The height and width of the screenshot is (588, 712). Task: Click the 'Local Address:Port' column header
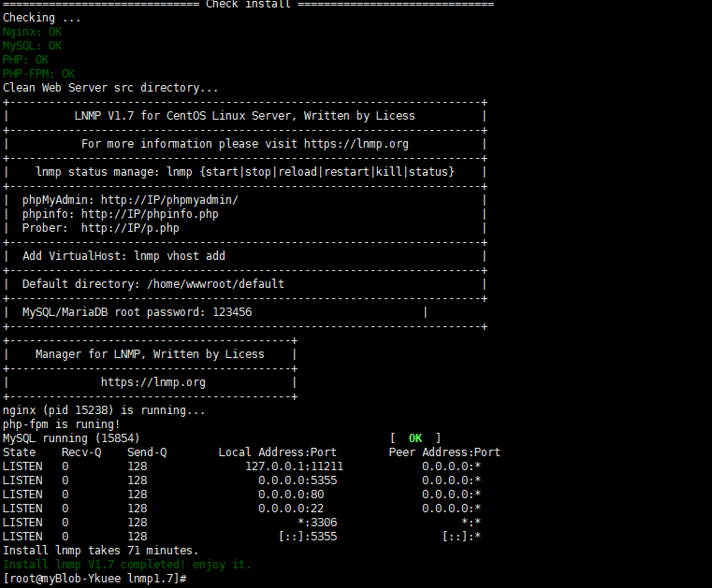[x=278, y=452]
